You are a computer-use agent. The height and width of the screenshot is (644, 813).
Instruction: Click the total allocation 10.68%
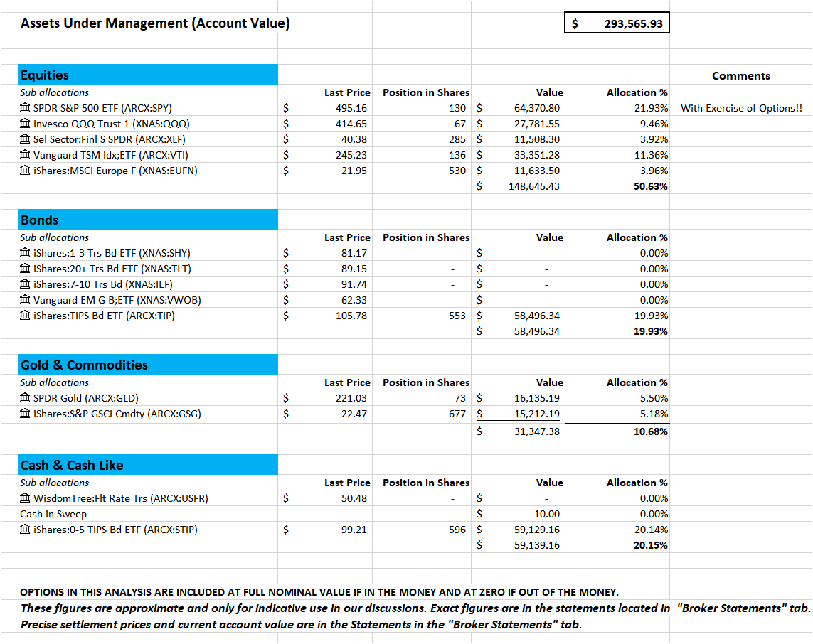pyautogui.click(x=651, y=431)
